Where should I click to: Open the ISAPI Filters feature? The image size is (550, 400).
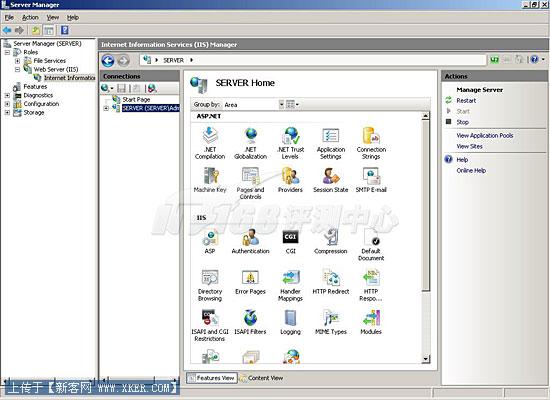point(250,322)
